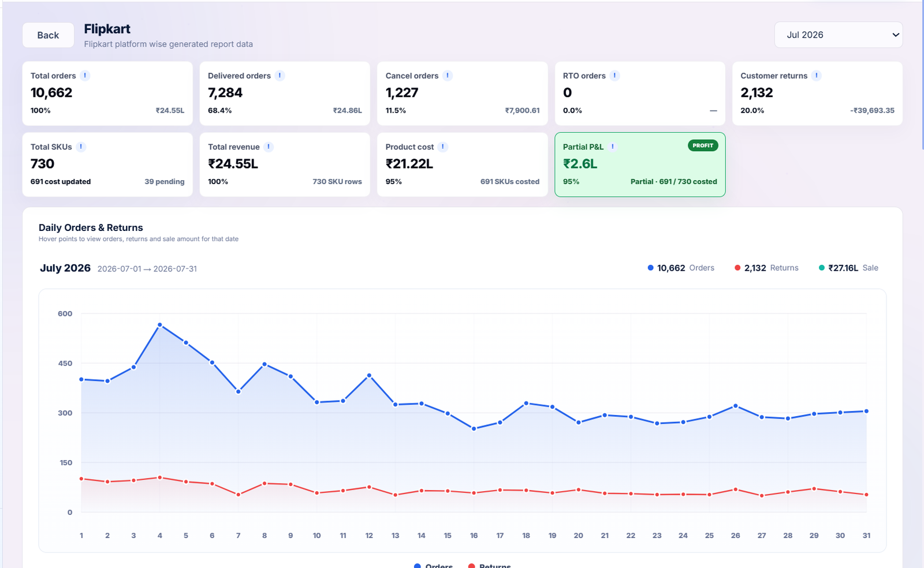Click info icon next to Total SKUs

coord(81,147)
